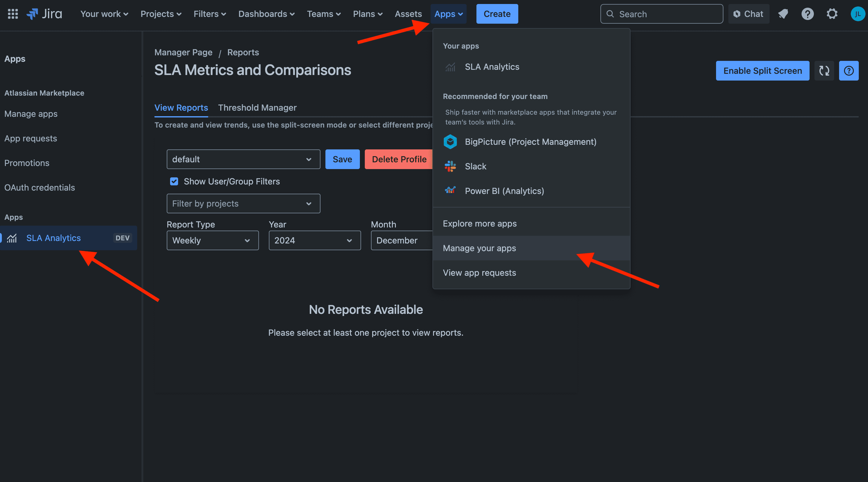The image size is (868, 482).
Task: Switch to View Reports tab
Action: tap(181, 108)
